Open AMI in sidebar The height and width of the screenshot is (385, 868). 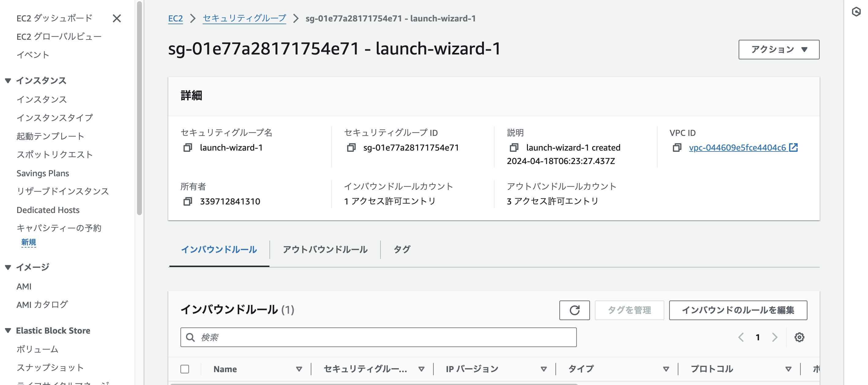(x=24, y=286)
